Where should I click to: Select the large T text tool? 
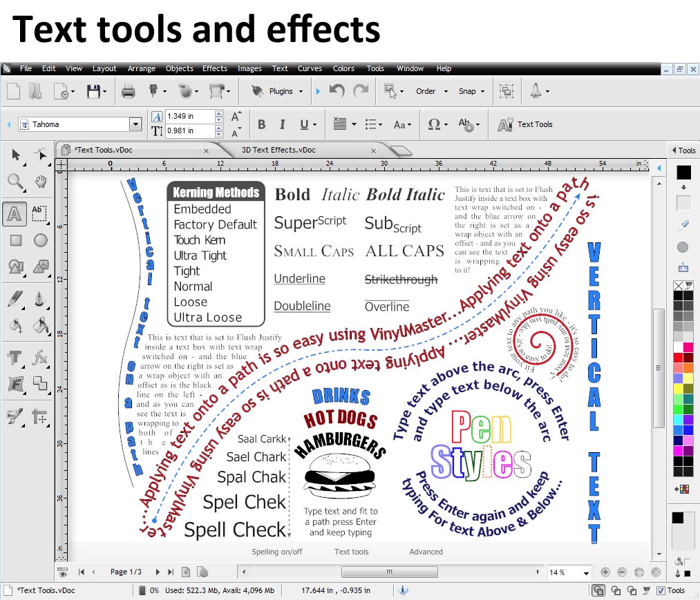click(15, 358)
